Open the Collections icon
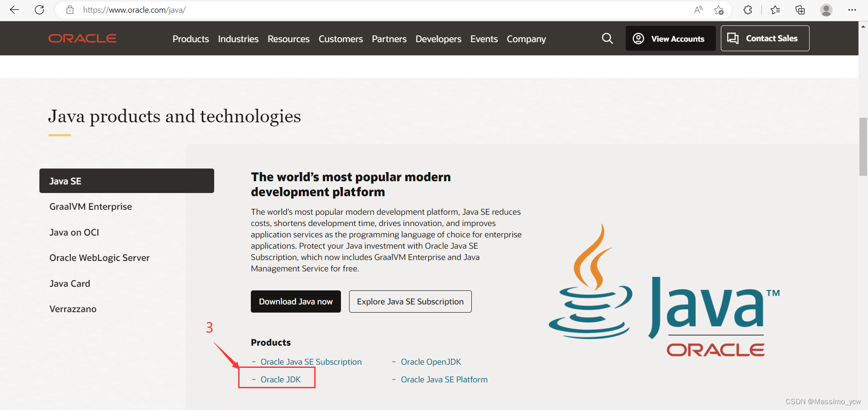The width and height of the screenshot is (868, 410). tap(800, 10)
